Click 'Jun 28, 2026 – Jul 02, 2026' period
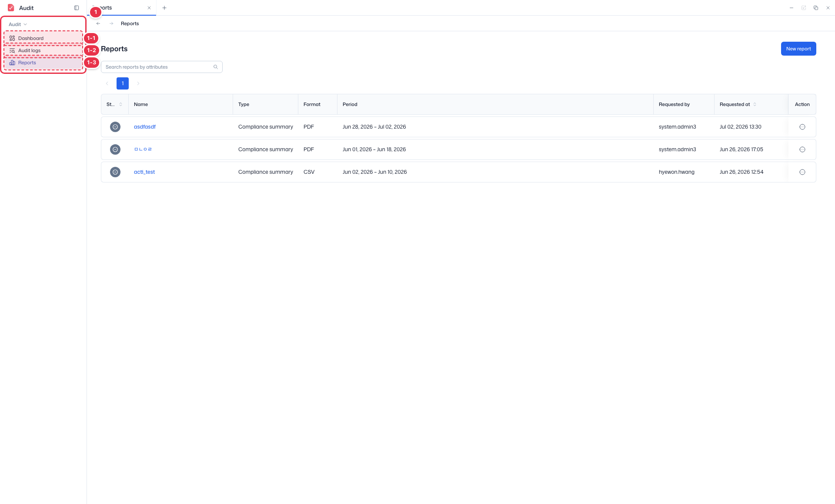Viewport: 835px width, 504px height. pos(374,127)
